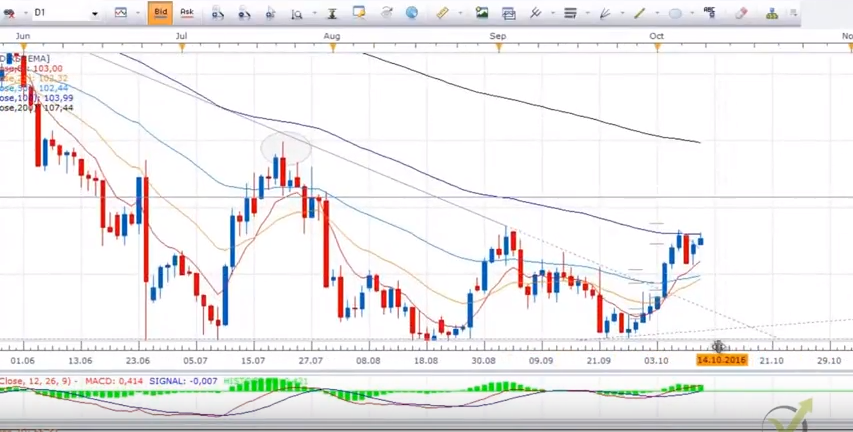Expand the pitchfork tool dropdown arrow
The height and width of the screenshot is (432, 853).
click(x=552, y=13)
